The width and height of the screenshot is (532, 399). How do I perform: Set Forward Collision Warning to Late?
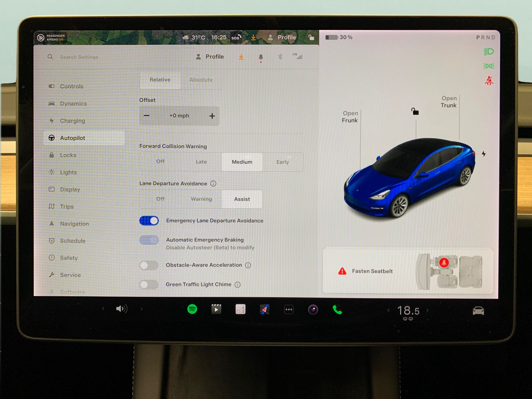point(201,162)
